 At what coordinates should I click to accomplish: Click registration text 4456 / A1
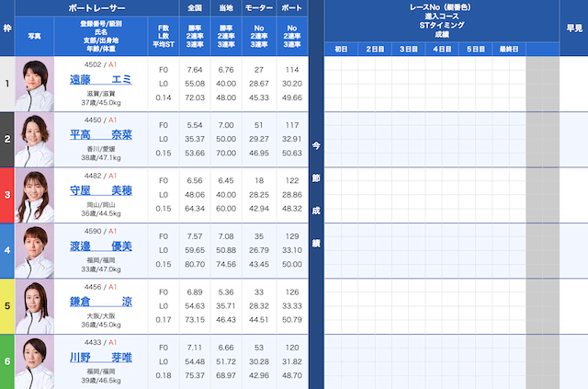click(x=100, y=287)
